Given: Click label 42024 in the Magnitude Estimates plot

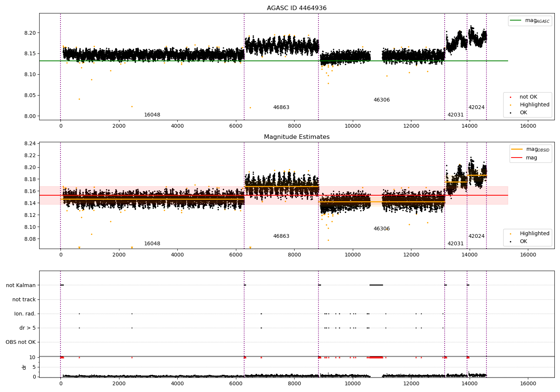Looking at the screenshot, I should click(x=476, y=236).
